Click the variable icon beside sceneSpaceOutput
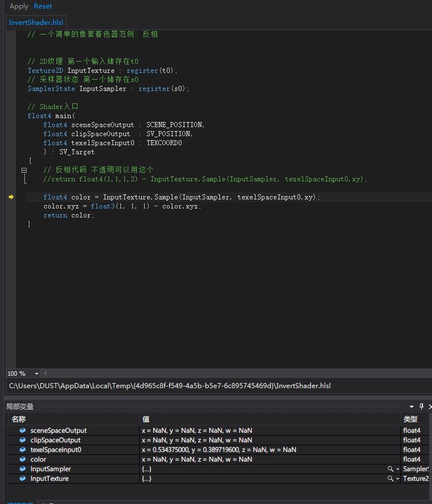 (x=23, y=431)
